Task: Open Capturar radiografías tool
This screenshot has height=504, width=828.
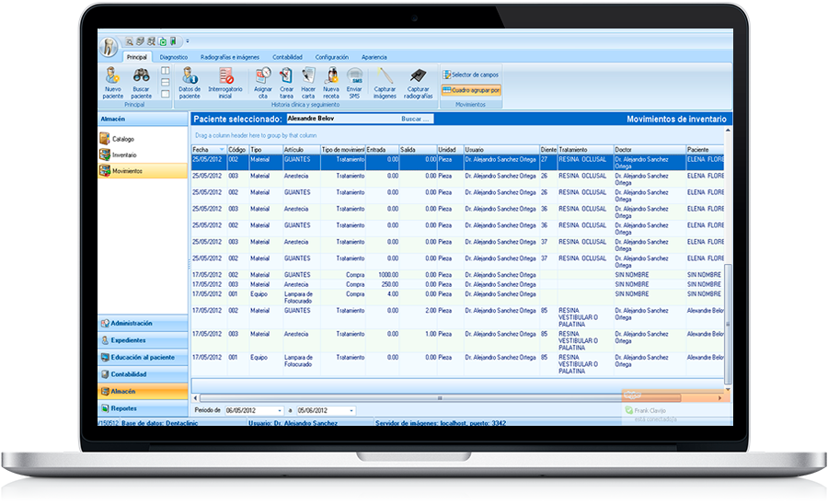Action: tap(419, 77)
